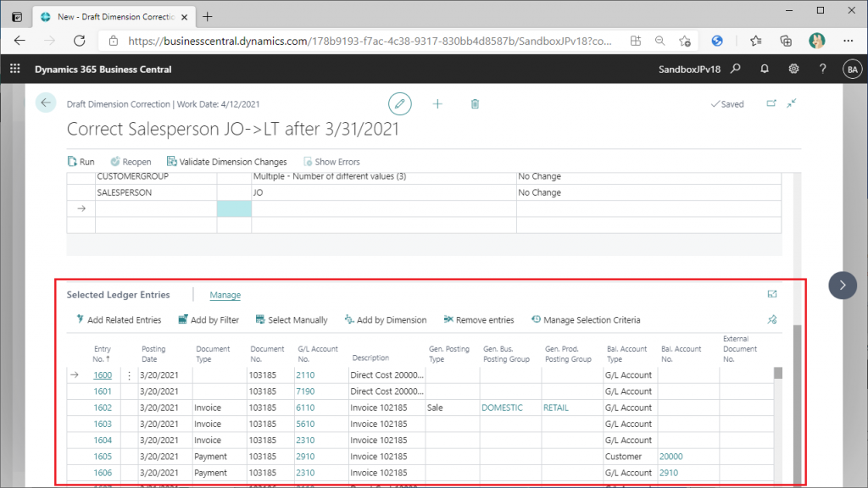The image size is (868, 488).
Task: Click the Correct Salesperson description title
Action: (x=232, y=129)
